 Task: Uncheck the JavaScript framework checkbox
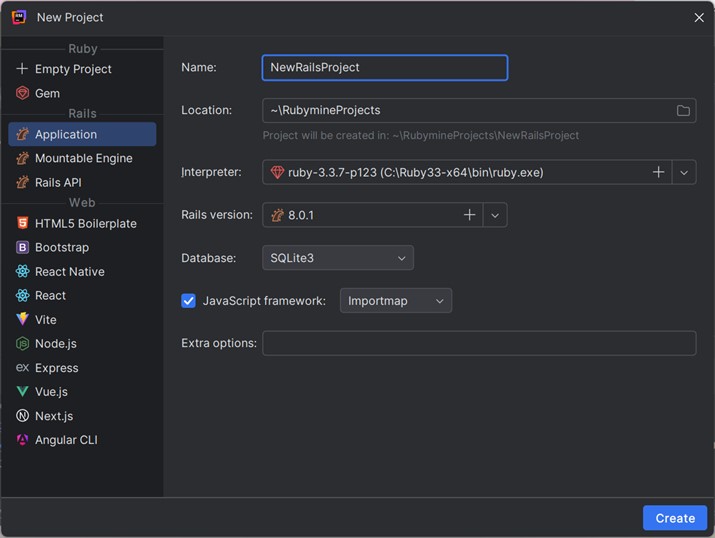188,300
